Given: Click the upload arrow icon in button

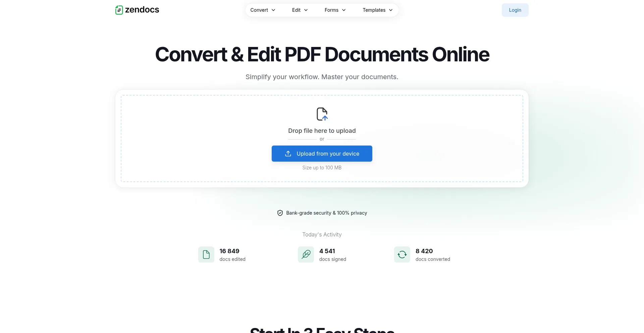Looking at the screenshot, I should click(288, 154).
